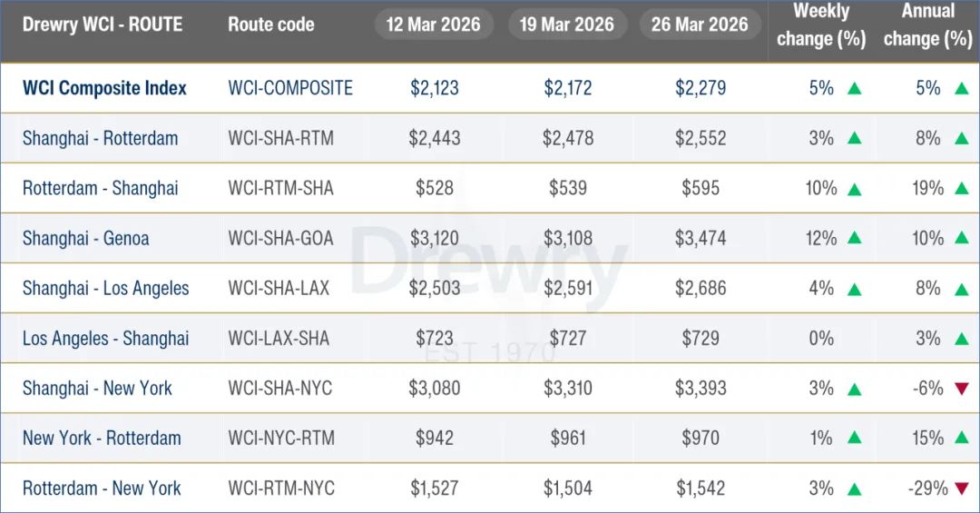Click the $3,474 value for Shanghai - Genoa
The width and height of the screenshot is (980, 513).
(x=700, y=239)
